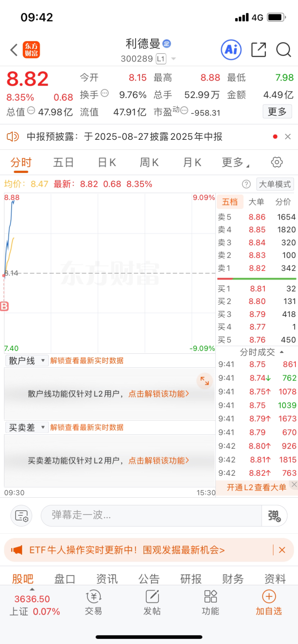Expand the 散户线 chart fullscreen icon
This screenshot has width=298, height=644.
pos(204,381)
